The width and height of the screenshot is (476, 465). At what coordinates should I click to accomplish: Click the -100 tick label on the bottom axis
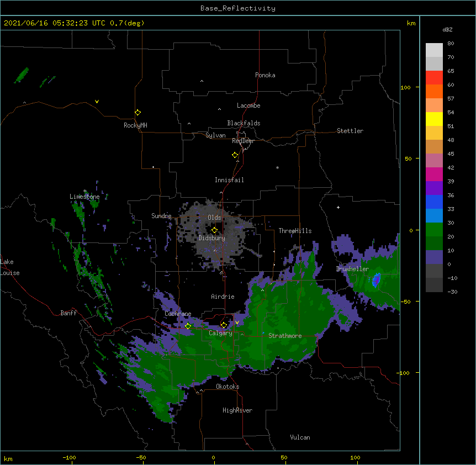pyautogui.click(x=69, y=457)
